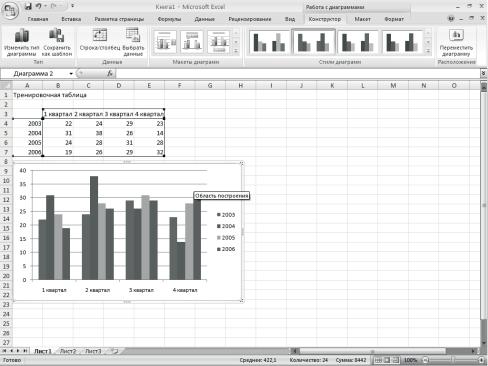
Task: Switch to Разметка страницы tab
Action: (119, 19)
